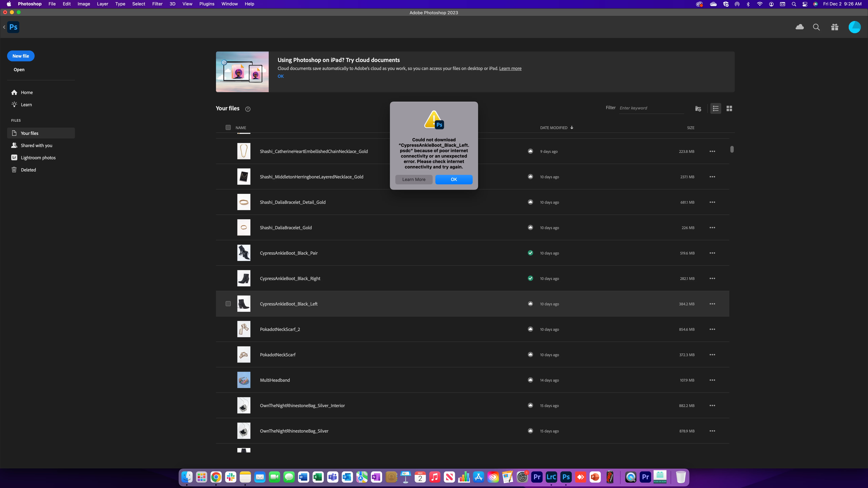Click the cloud sync status icon in header
868x488 pixels.
point(800,27)
